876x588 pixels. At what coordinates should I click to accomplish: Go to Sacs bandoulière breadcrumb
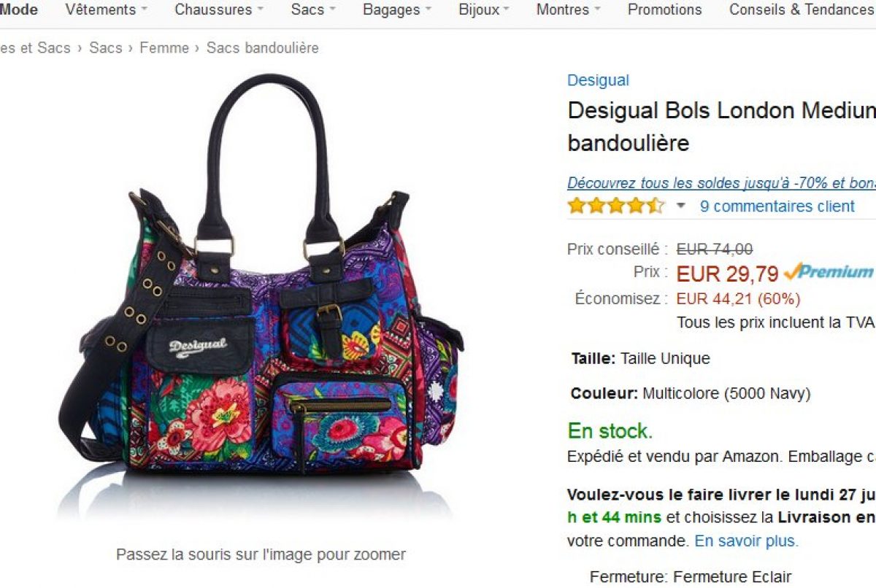tap(263, 48)
